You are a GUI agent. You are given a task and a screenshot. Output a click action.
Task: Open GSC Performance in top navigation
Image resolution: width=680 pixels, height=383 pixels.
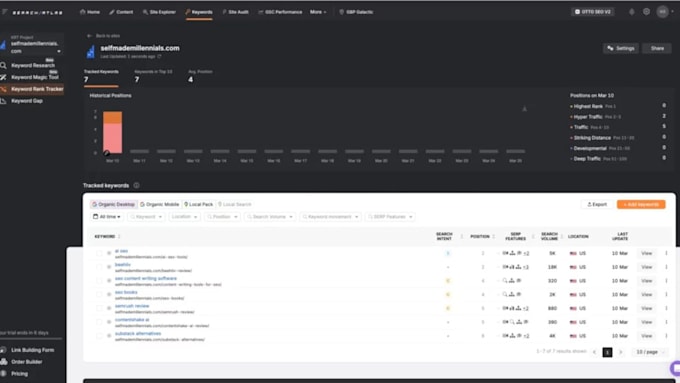pyautogui.click(x=280, y=12)
